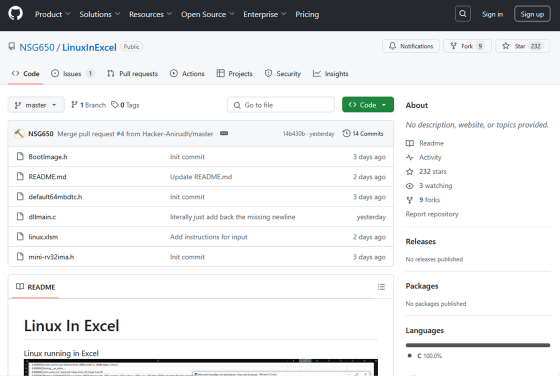Open README outline list icon

pyautogui.click(x=381, y=287)
